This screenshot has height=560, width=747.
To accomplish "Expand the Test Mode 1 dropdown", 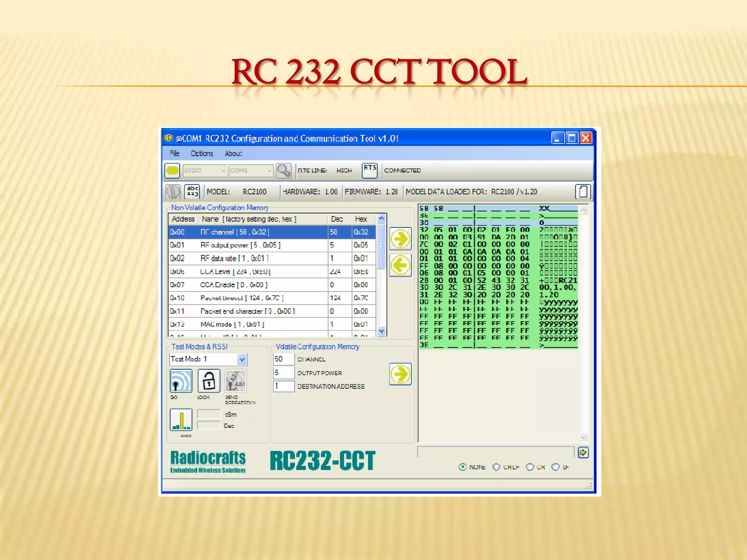I will pyautogui.click(x=242, y=359).
